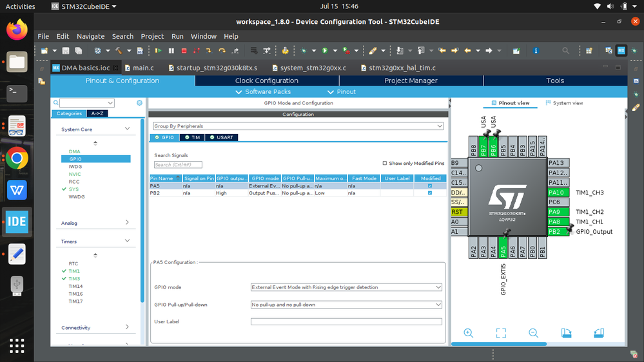This screenshot has width=644, height=362.
Task: Toggle Show only Modified Pins checkbox
Action: click(385, 164)
